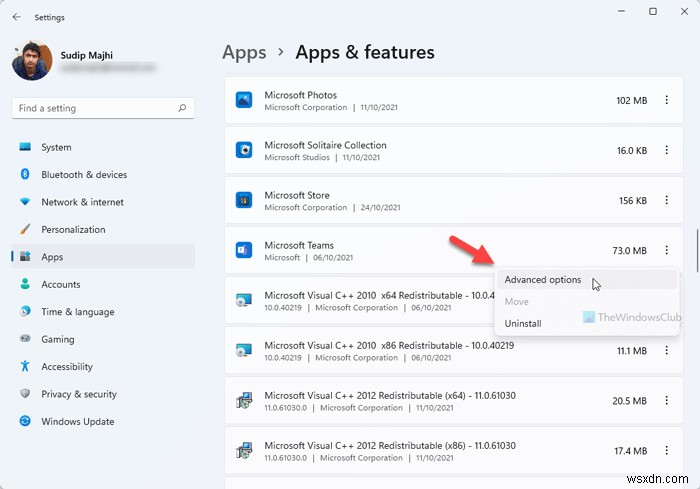
Task: Click the Gaming controller icon
Action: (25, 339)
